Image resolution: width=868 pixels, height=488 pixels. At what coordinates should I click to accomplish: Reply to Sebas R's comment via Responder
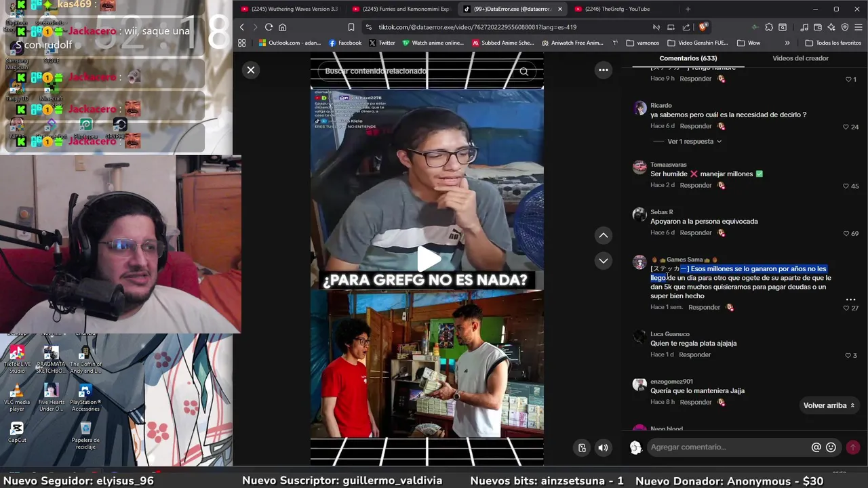point(696,232)
